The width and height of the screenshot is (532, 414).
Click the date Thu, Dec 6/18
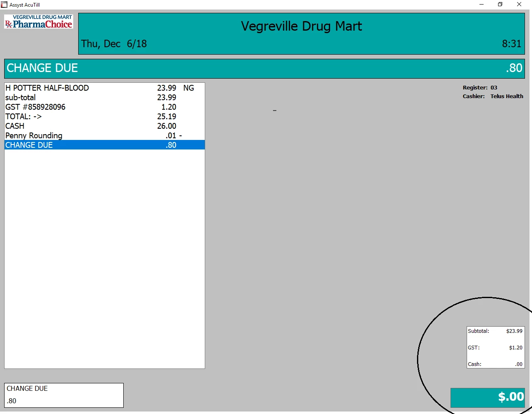point(114,43)
